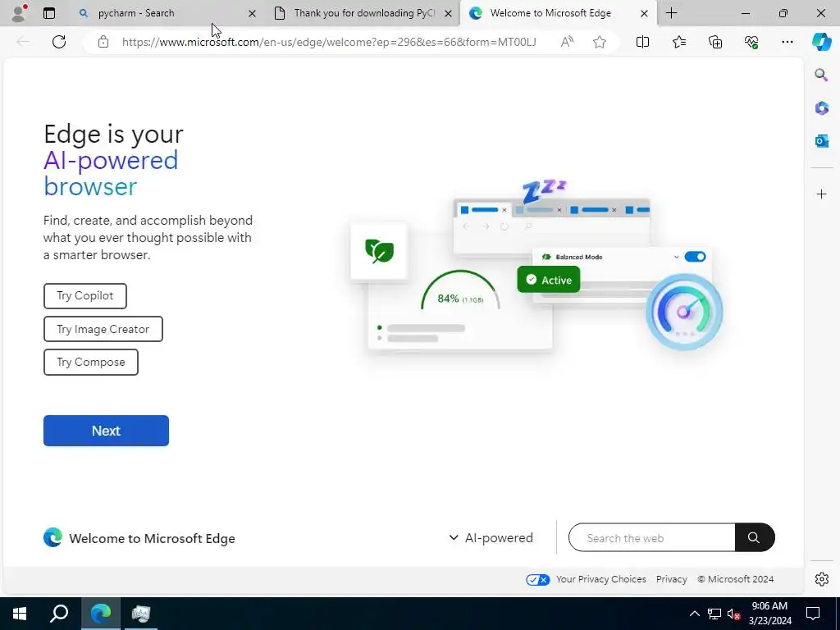840x630 pixels.
Task: View site information lock icon
Action: pyautogui.click(x=103, y=42)
